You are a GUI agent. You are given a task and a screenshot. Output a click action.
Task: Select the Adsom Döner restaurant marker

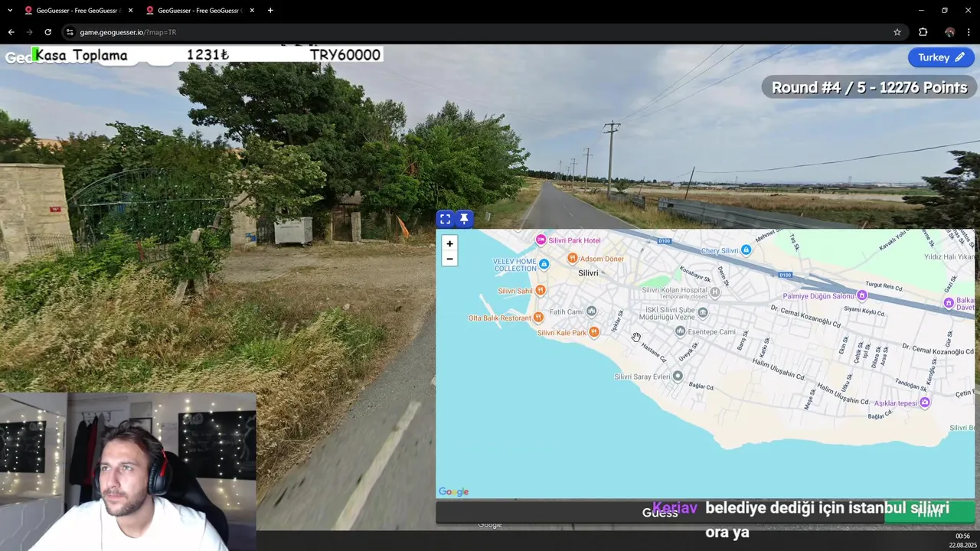click(x=572, y=259)
